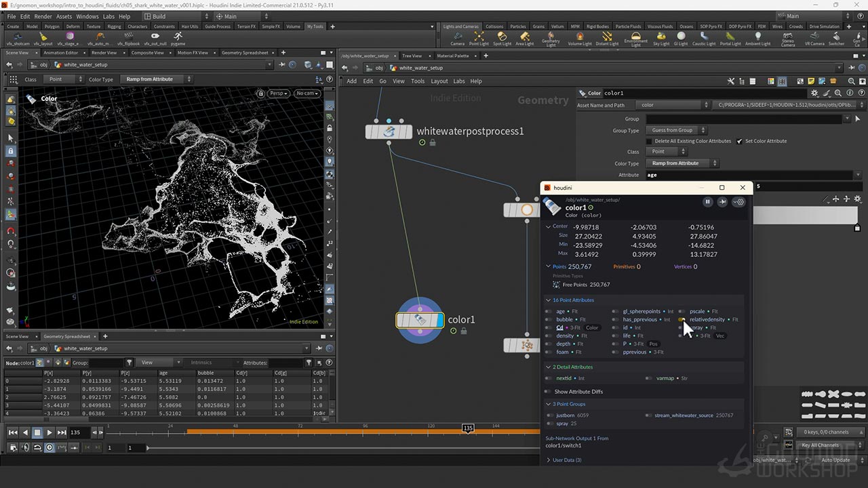Click the Camera shelf tool
The height and width of the screenshot is (488, 868).
point(457,37)
